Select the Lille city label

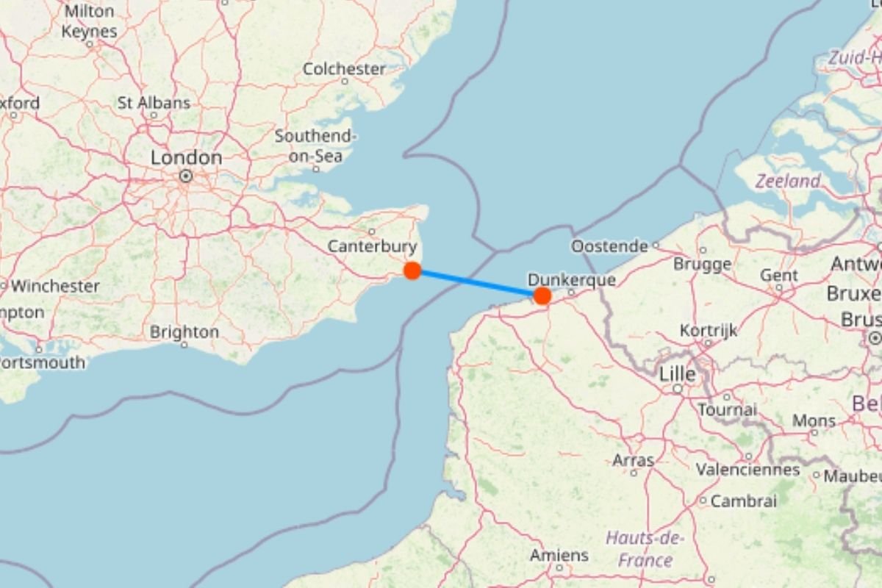(677, 373)
